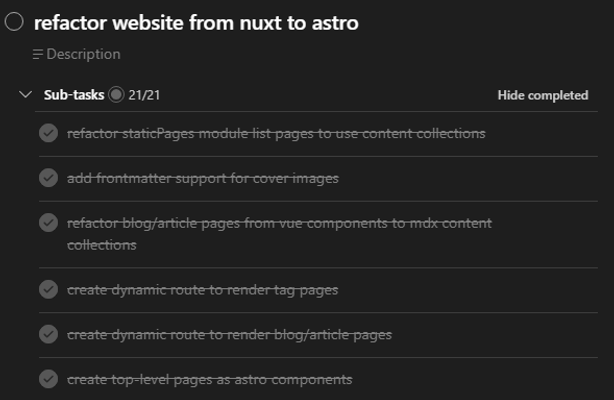Open sub-task text 'create top-level pages as astro components'
The height and width of the screenshot is (400, 614).
click(x=210, y=379)
